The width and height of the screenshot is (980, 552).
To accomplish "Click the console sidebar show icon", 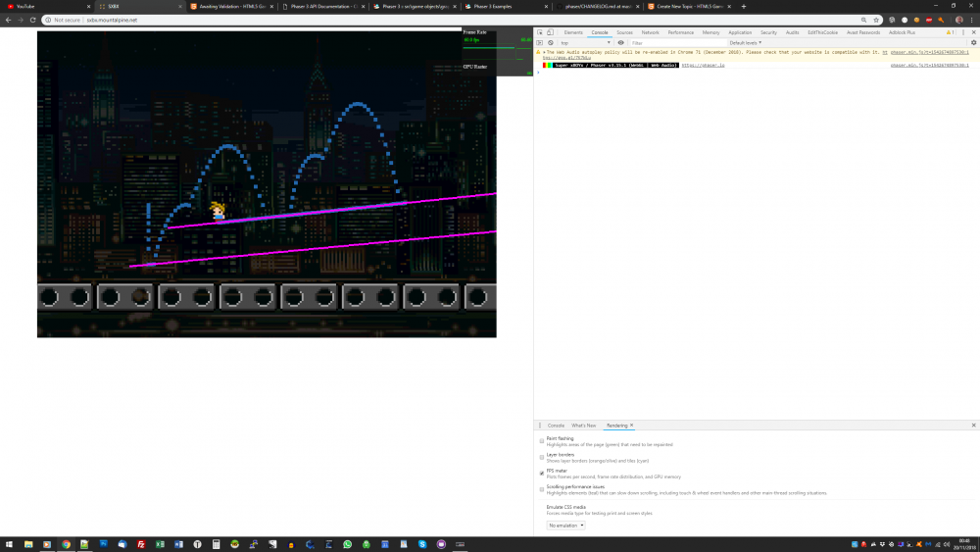I will pyautogui.click(x=539, y=43).
